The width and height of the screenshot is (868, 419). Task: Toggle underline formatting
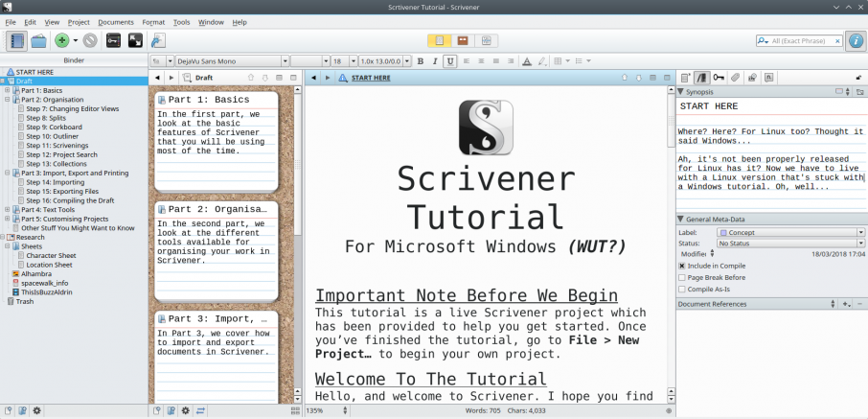click(x=450, y=61)
